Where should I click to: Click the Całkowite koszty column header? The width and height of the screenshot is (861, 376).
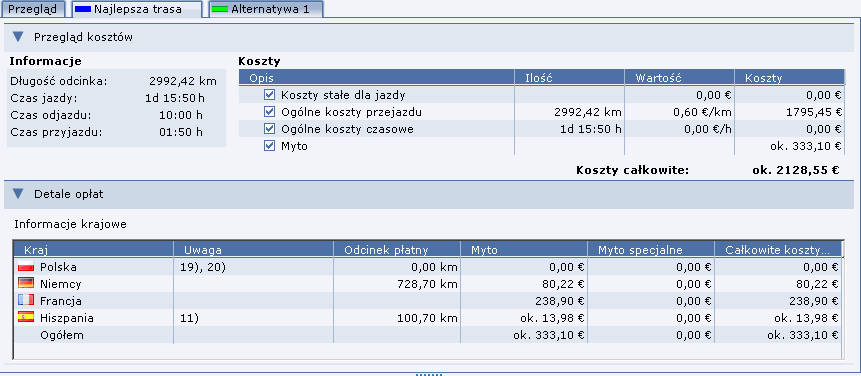click(778, 250)
